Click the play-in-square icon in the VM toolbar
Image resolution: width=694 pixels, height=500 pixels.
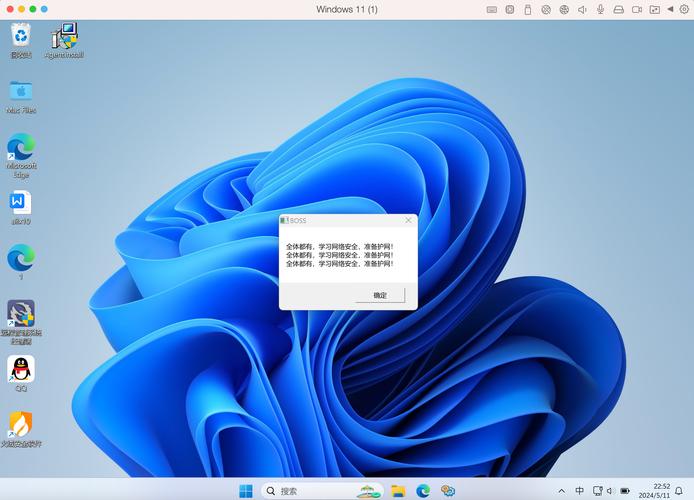pos(510,9)
